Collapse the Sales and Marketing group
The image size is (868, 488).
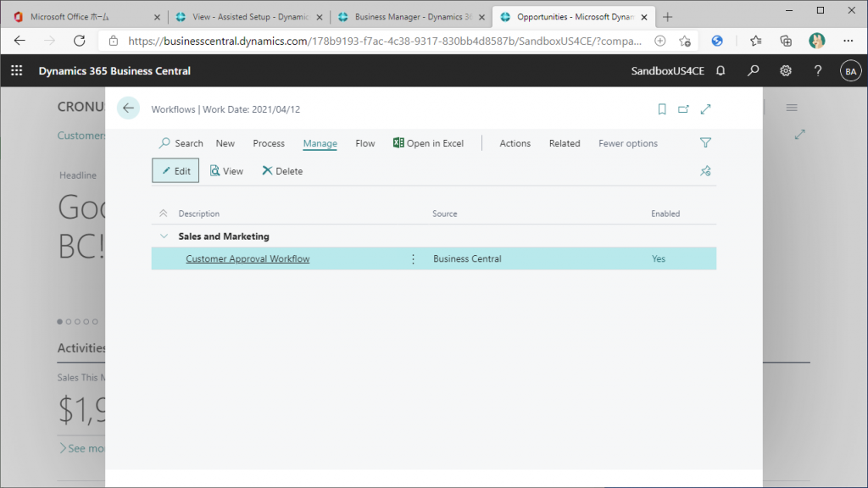164,236
